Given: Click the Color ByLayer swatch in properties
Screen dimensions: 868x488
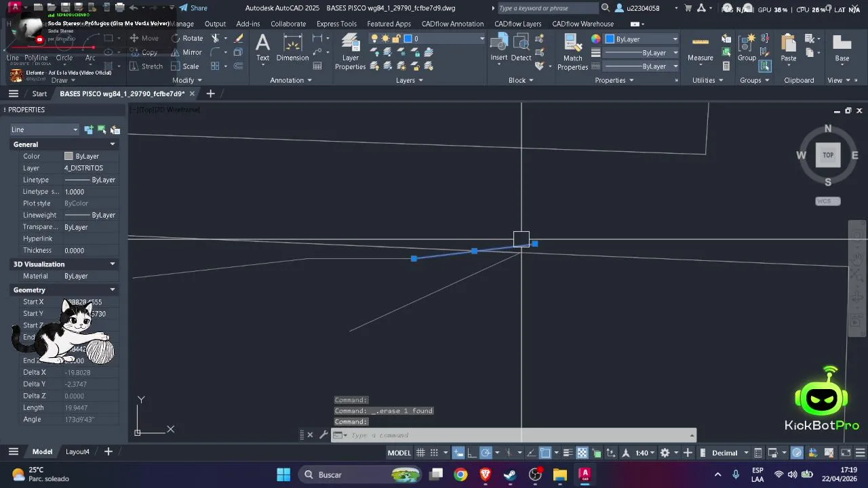Looking at the screenshot, I should (x=68, y=157).
